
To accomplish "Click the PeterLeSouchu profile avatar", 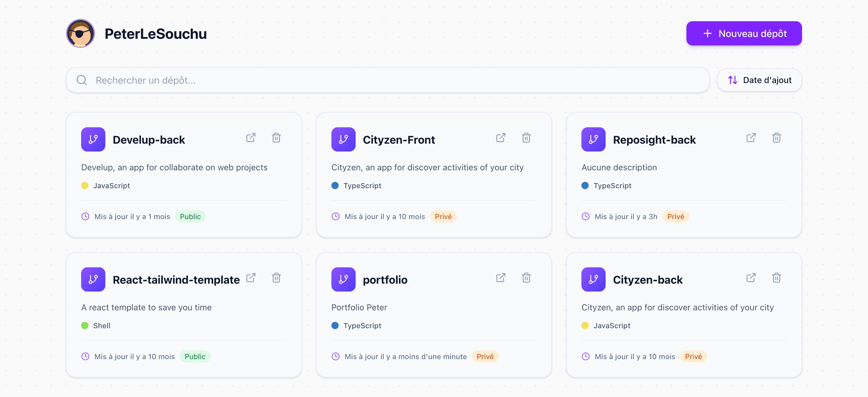I will tap(80, 33).
